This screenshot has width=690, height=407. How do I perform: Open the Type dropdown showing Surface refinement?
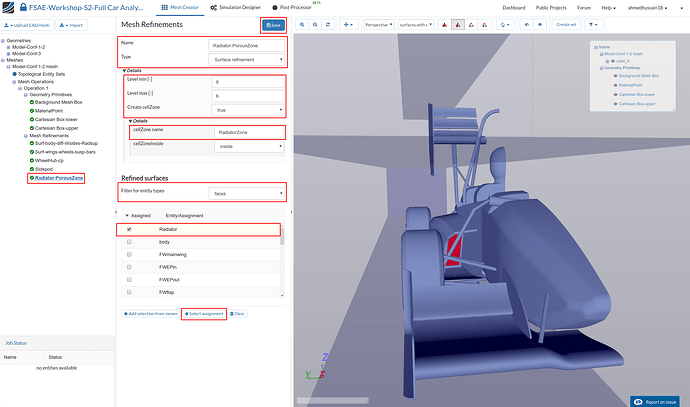tap(246, 59)
